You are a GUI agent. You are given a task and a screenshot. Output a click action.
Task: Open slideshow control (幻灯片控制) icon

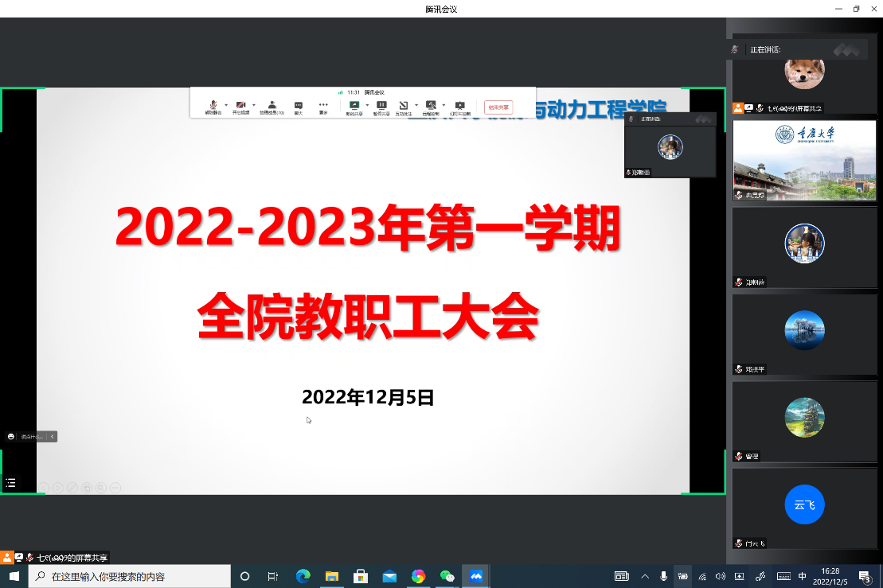[459, 106]
